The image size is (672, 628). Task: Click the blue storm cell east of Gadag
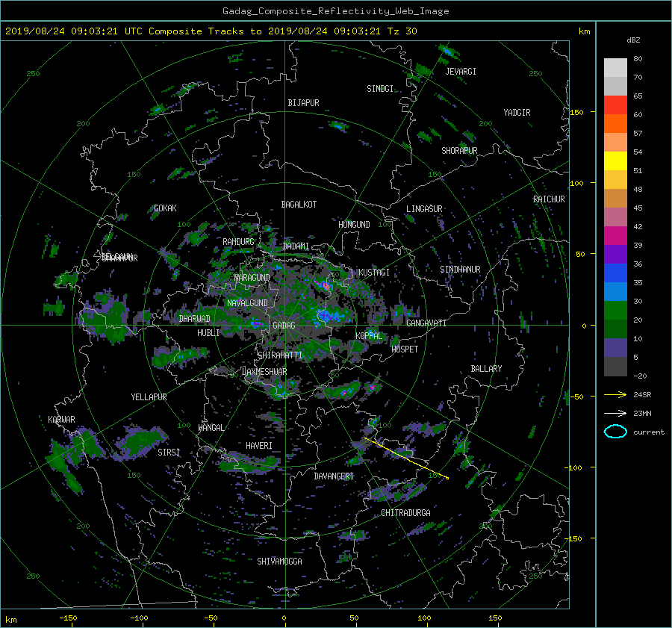pyautogui.click(x=328, y=317)
